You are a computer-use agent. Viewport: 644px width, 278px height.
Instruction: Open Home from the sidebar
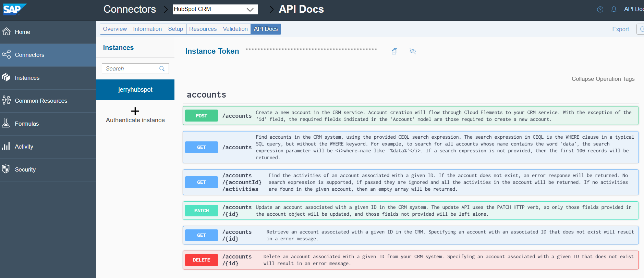(22, 32)
